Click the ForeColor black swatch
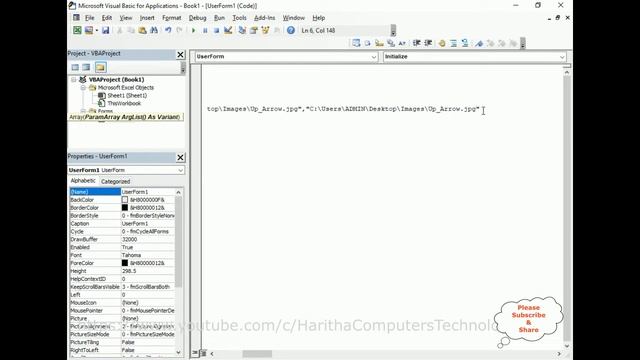 point(125,263)
